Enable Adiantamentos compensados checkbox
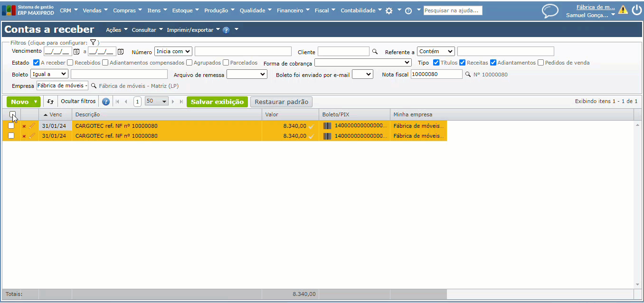This screenshot has height=303, width=644. pyautogui.click(x=105, y=63)
